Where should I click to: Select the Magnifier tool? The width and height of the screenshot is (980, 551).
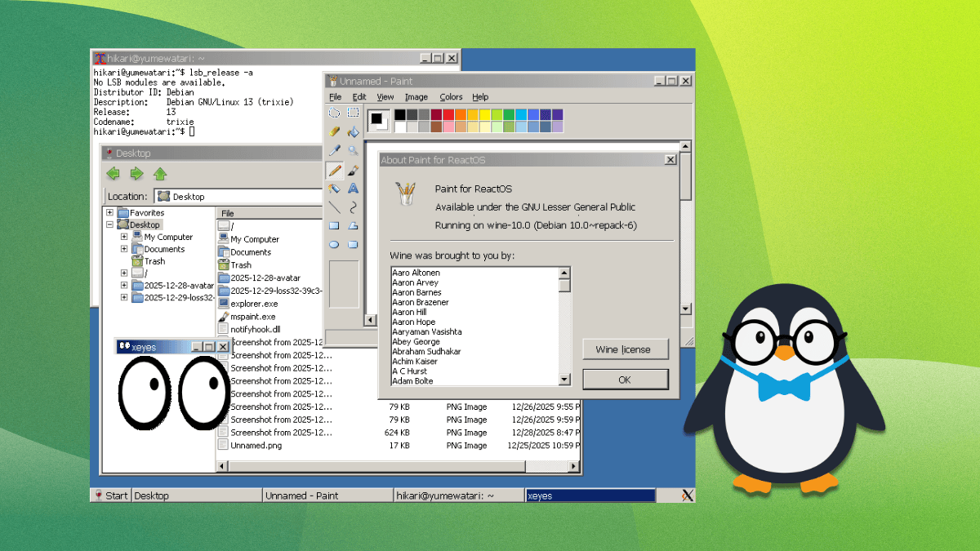click(353, 150)
